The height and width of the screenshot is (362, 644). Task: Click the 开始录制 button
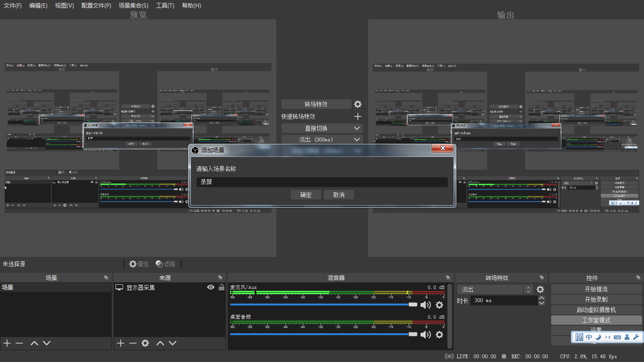596,299
